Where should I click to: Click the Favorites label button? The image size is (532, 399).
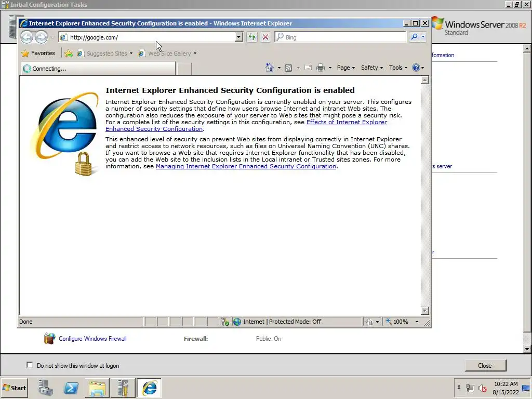[43, 54]
